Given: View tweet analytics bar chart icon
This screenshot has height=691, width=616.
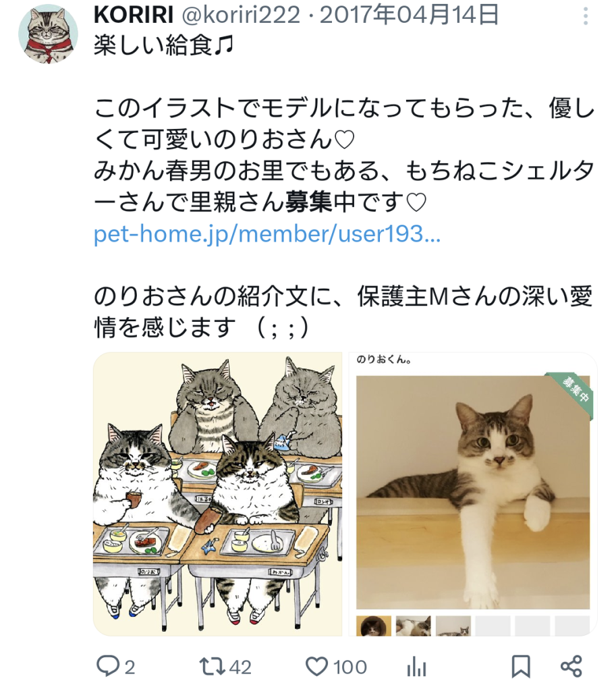Looking at the screenshot, I should [x=416, y=666].
